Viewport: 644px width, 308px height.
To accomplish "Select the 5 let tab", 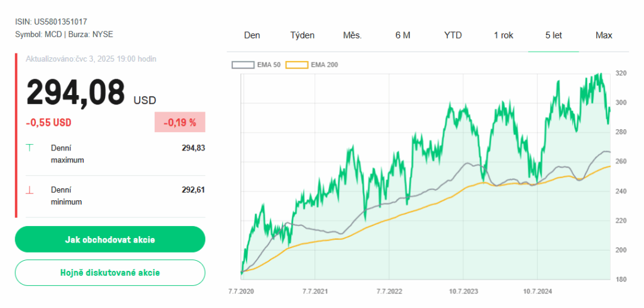I will click(553, 35).
